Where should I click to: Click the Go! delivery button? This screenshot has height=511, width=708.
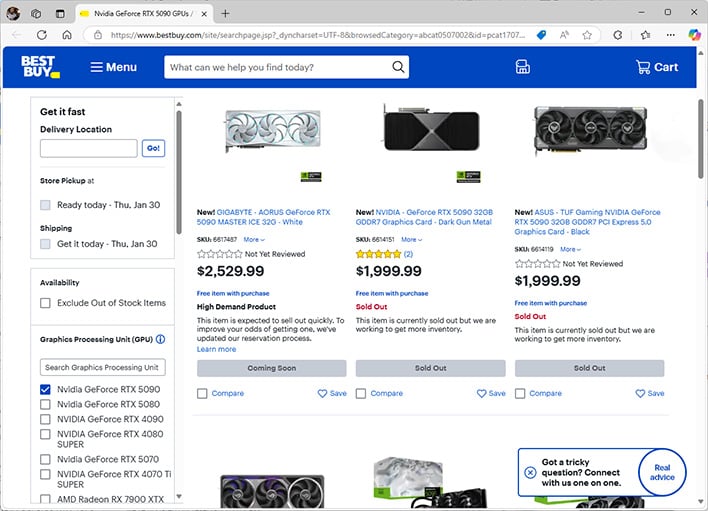pyautogui.click(x=153, y=148)
